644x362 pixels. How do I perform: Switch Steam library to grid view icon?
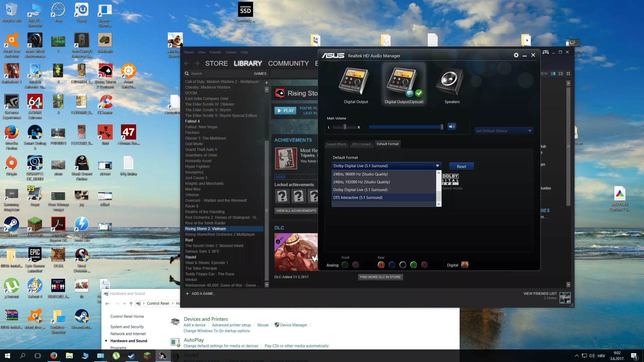568,73
